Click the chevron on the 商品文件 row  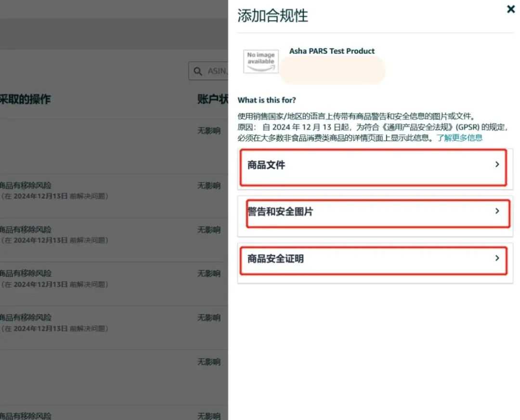click(497, 164)
